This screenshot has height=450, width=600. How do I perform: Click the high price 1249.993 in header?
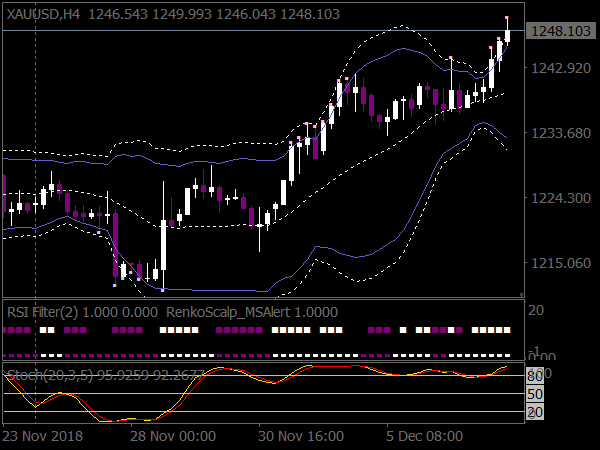tap(182, 15)
